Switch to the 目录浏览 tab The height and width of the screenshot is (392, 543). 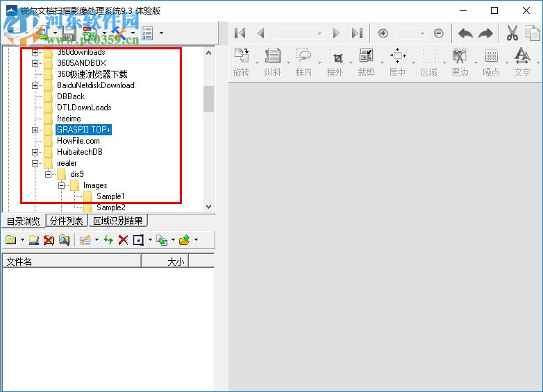coord(24,221)
